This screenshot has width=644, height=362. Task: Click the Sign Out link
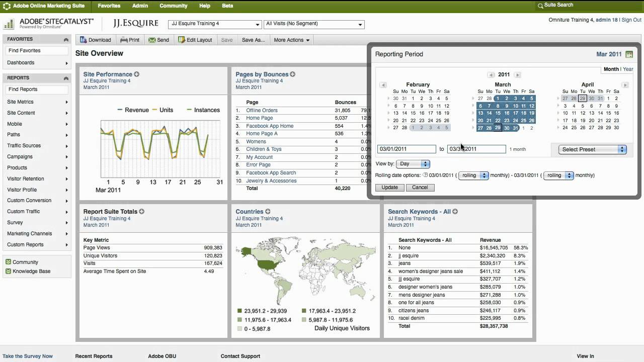click(631, 20)
